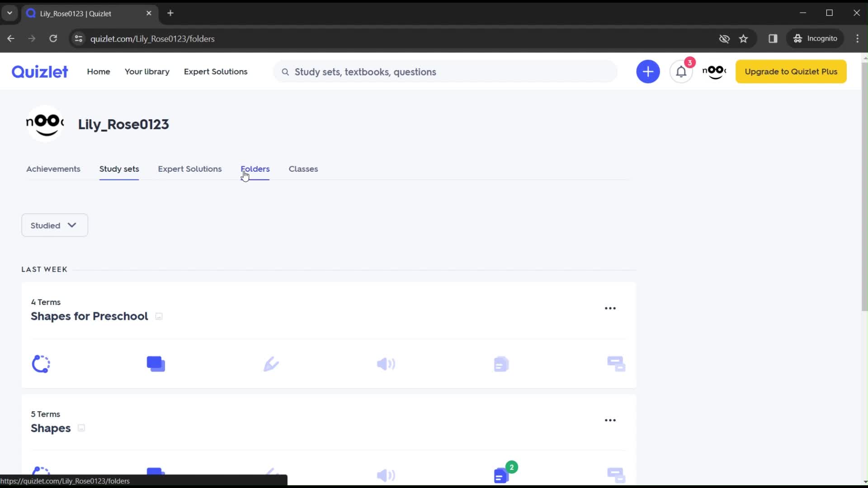This screenshot has width=868, height=488.
Task: Open Expert Solutions in the top navigation
Action: [216, 71]
